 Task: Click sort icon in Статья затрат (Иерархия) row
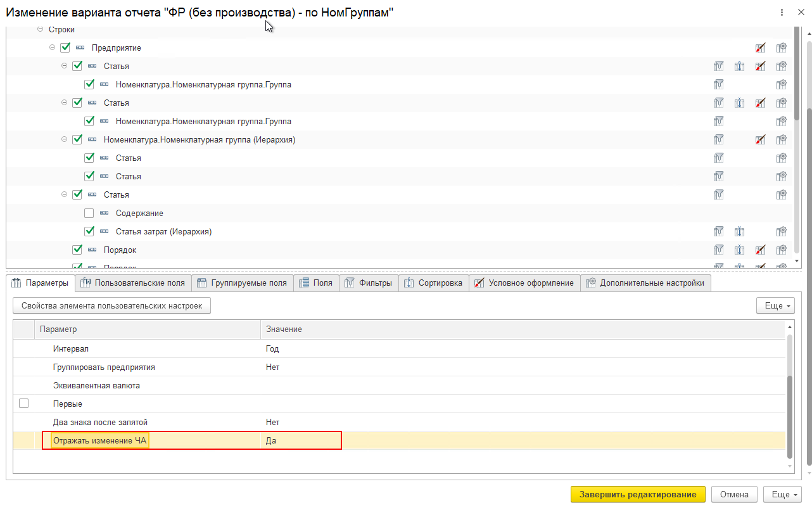pyautogui.click(x=739, y=231)
